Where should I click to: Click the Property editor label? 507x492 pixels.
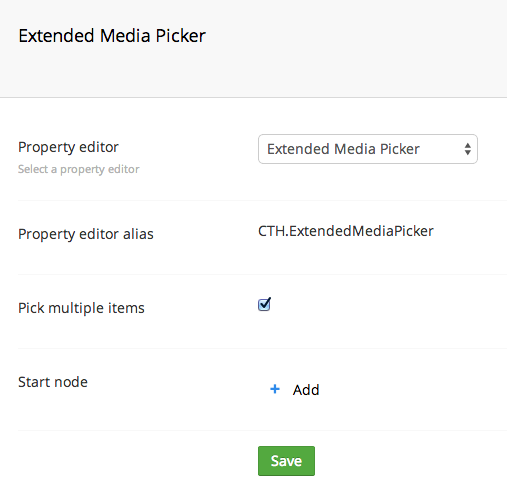click(68, 147)
